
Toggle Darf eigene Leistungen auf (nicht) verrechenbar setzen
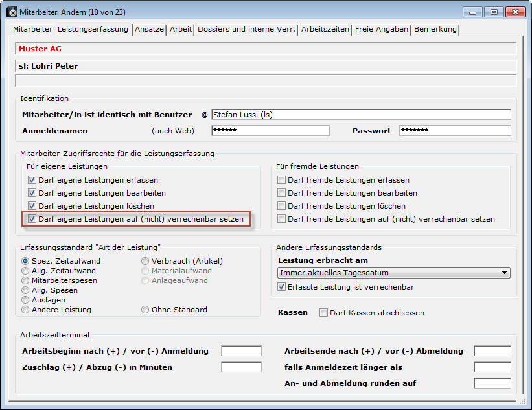(x=32, y=220)
